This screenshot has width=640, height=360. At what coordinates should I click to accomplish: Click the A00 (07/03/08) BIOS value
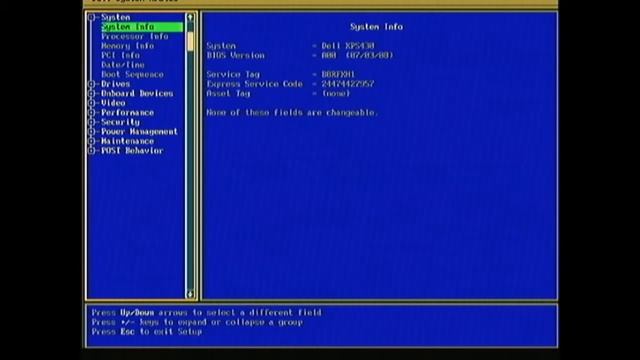click(357, 55)
